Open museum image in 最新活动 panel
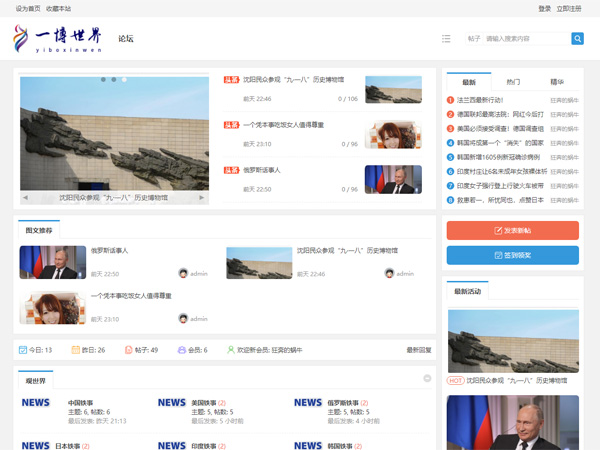This screenshot has height=450, width=600. click(513, 341)
